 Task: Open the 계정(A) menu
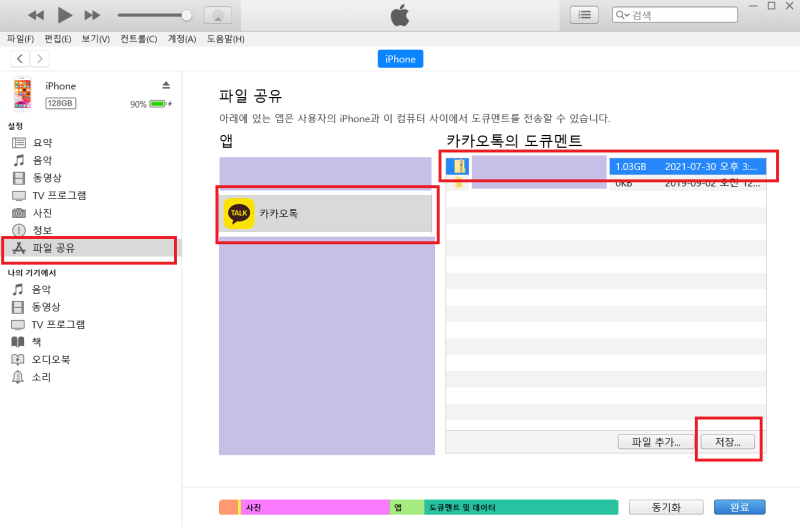click(182, 39)
